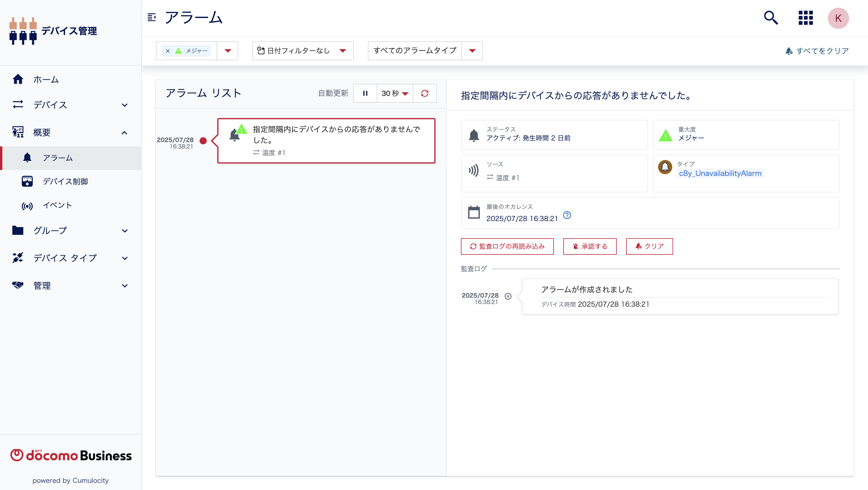The image size is (868, 490).
Task: Open the severity filter dropdown arrow
Action: point(228,50)
